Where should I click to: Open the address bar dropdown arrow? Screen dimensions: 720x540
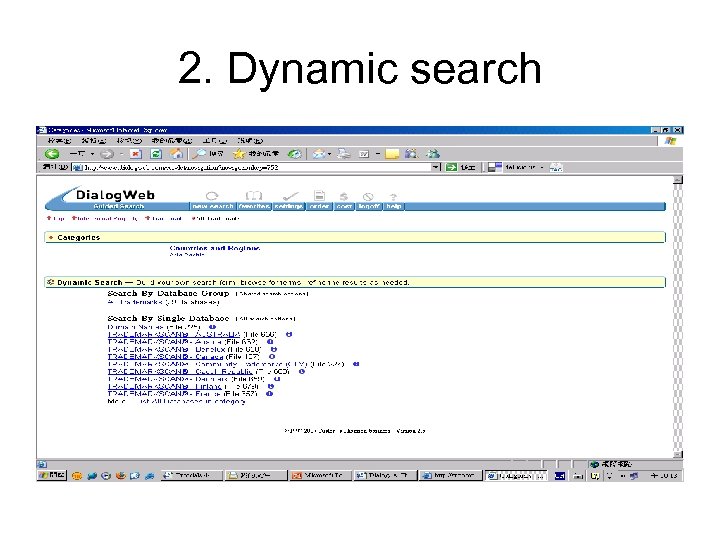(x=436, y=167)
